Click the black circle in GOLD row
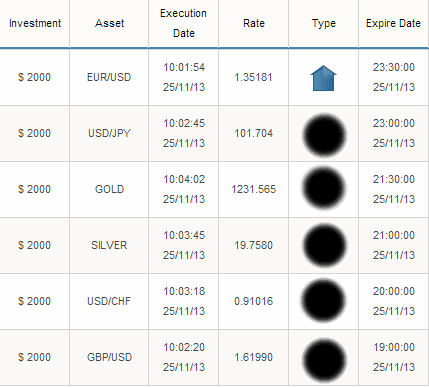Viewport: 429px width, 387px height. click(x=323, y=188)
